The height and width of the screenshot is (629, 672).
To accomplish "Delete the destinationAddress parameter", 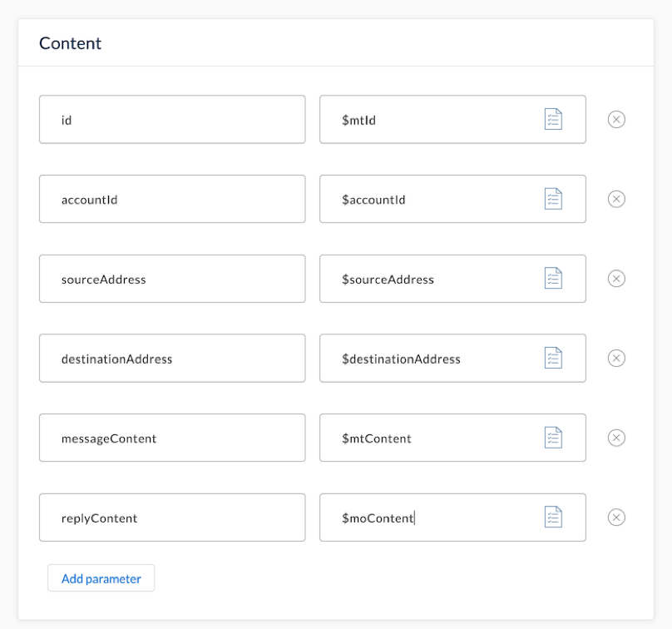I will [x=616, y=358].
